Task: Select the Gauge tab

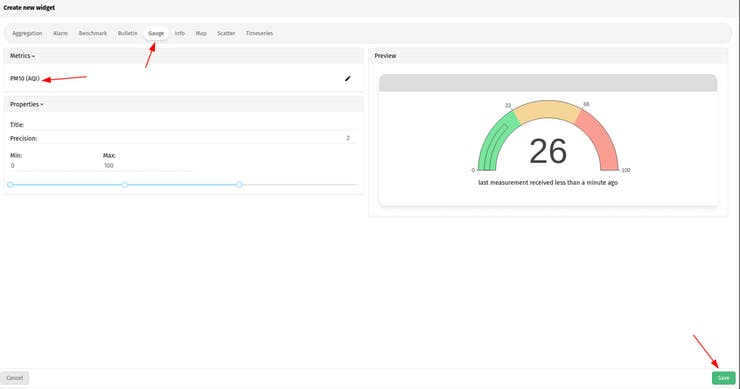Action: coord(156,34)
